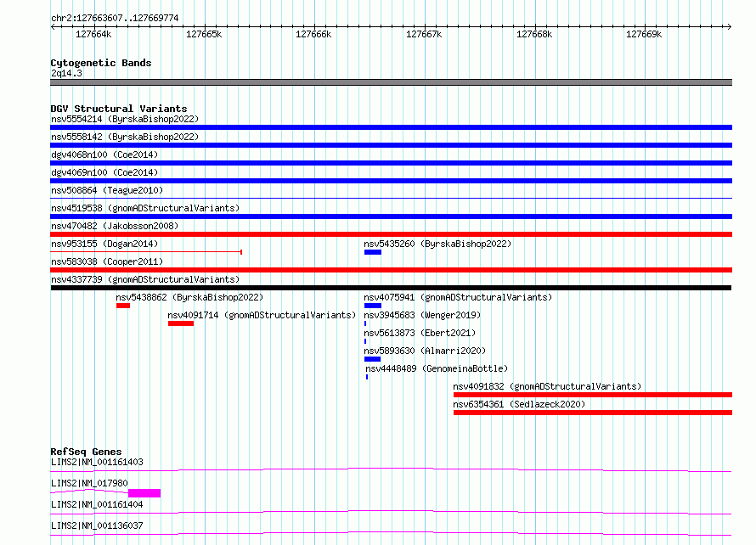The height and width of the screenshot is (545, 756).
Task: Open the nsv583038 (Cooper2011) variant
Action: 107,261
